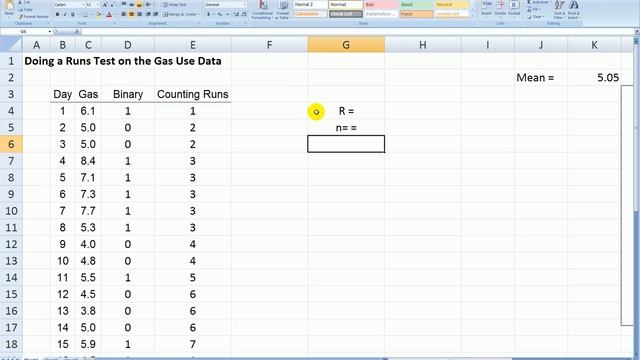Click AutoSum in Editing group
This screenshot has width=640, height=360.
538,2
